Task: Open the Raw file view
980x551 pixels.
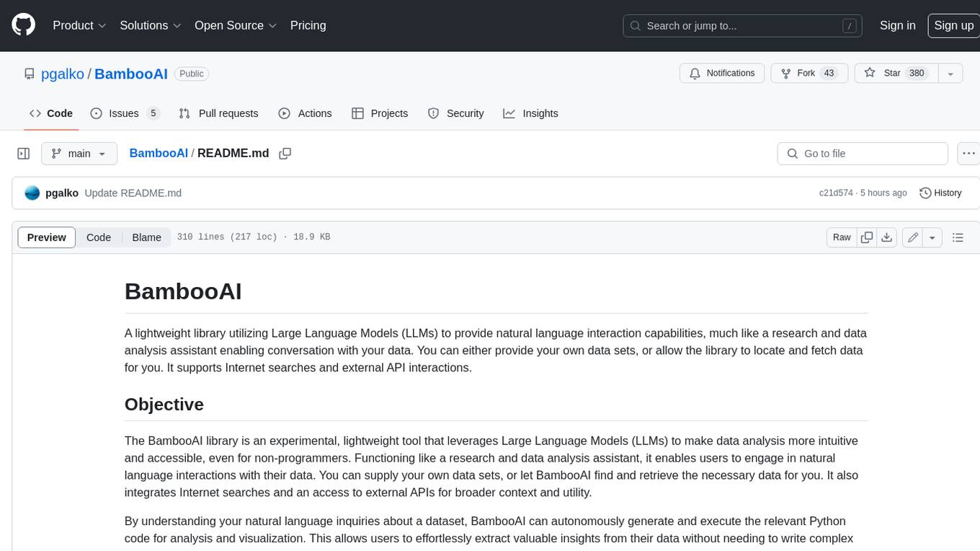Action: (842, 237)
